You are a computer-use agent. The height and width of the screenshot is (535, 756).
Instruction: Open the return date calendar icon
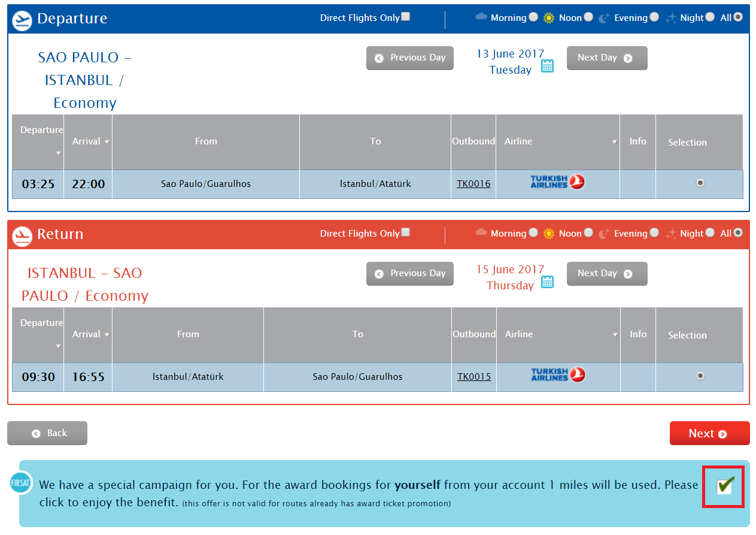coord(547,282)
